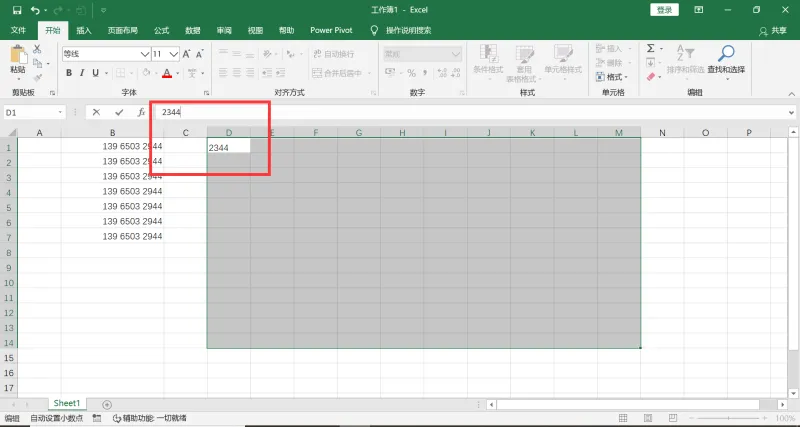Switch to the Insert tab
This screenshot has height=427, width=800.
coord(84,31)
